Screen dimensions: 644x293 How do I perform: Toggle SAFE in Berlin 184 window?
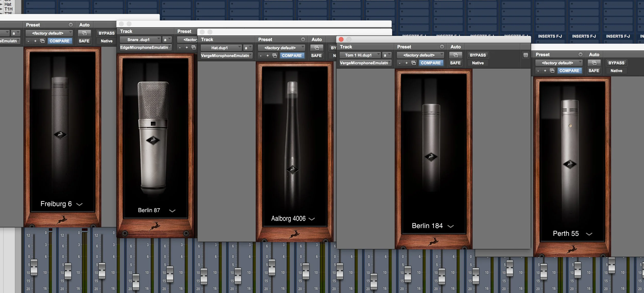point(455,63)
